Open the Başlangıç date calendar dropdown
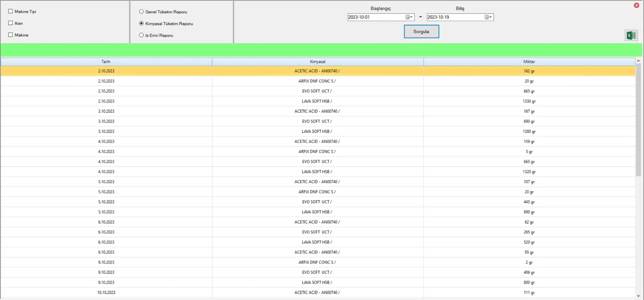This screenshot has width=644, height=300. tap(409, 17)
